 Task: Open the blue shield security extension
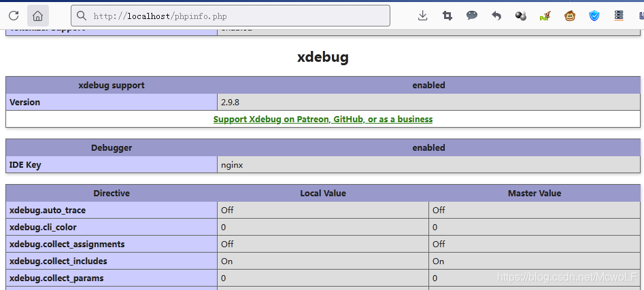[594, 16]
